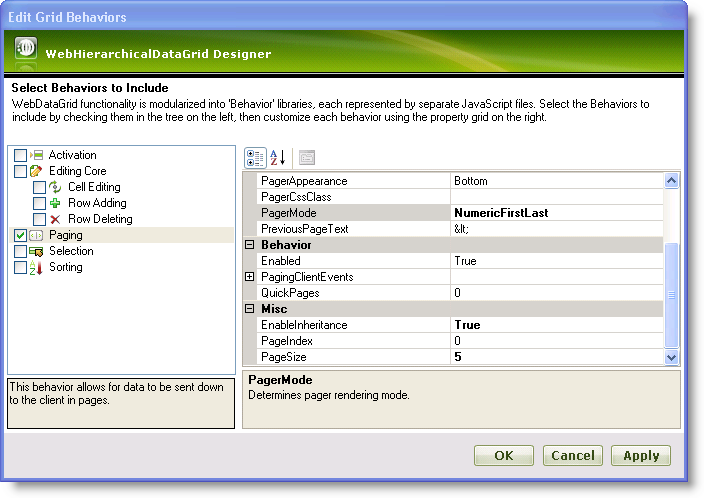
Task: Tick the Cell Editing checkbox
Action: 40,187
